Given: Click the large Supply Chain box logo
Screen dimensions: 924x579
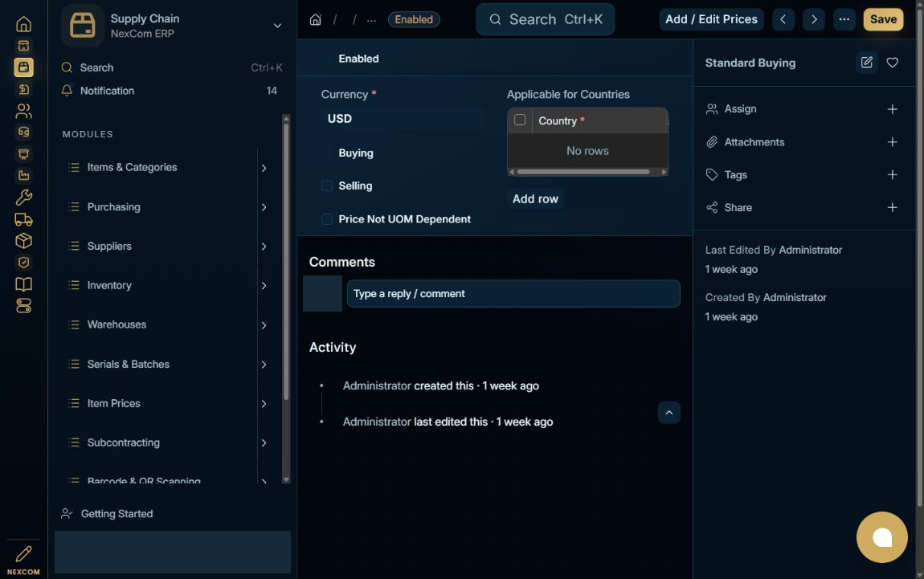Looking at the screenshot, I should tap(83, 26).
